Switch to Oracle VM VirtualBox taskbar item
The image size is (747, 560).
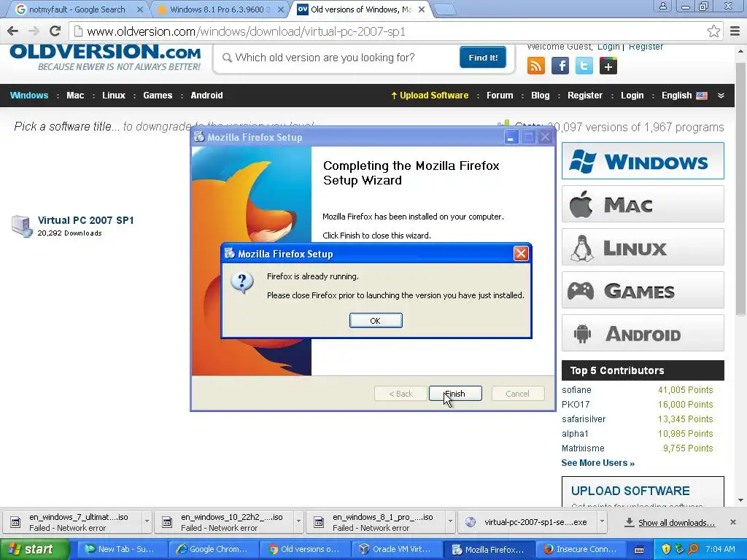click(396, 549)
